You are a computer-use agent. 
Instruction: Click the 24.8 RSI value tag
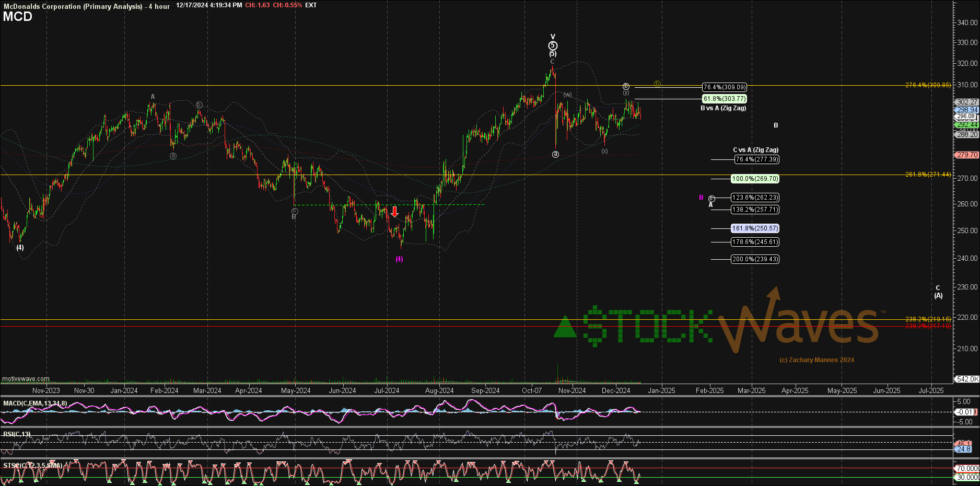click(x=963, y=449)
